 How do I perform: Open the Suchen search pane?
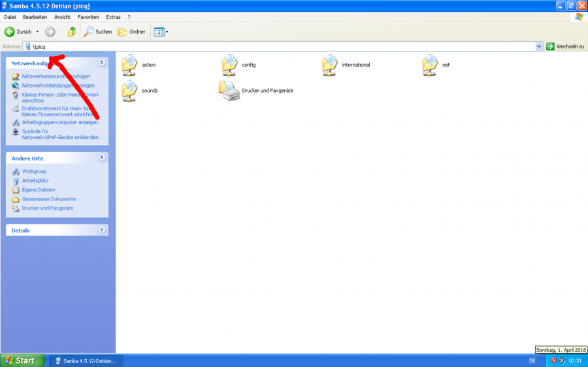tap(97, 31)
